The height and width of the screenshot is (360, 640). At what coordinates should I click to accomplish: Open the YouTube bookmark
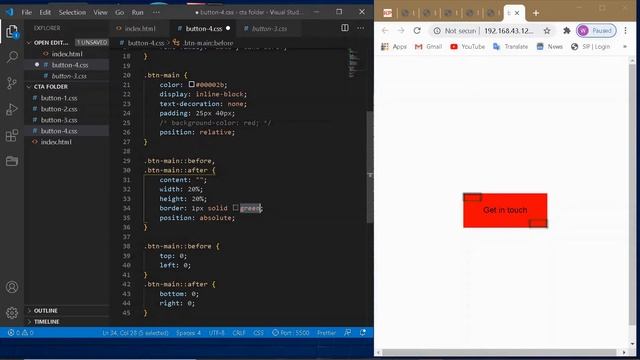pyautogui.click(x=467, y=47)
